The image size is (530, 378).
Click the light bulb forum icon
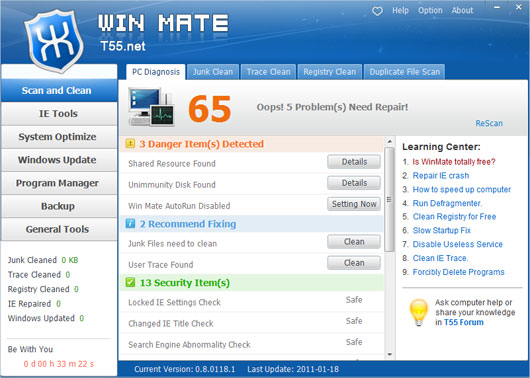[x=419, y=312]
